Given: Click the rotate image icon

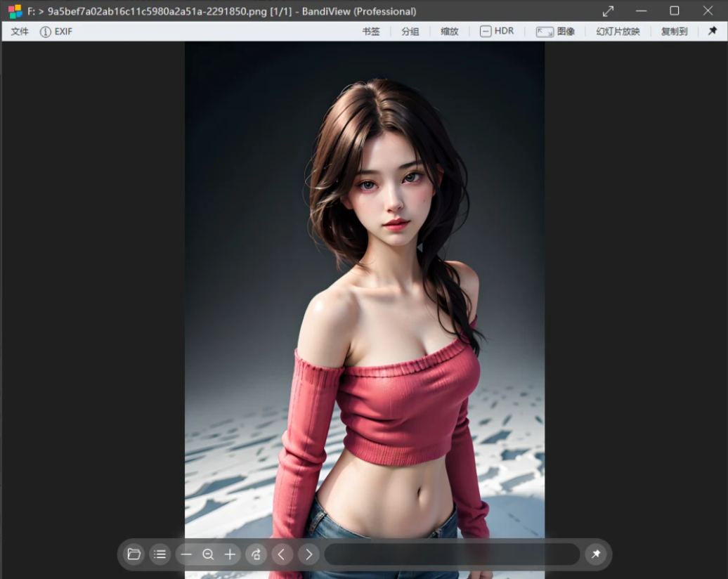Looking at the screenshot, I should tap(256, 554).
